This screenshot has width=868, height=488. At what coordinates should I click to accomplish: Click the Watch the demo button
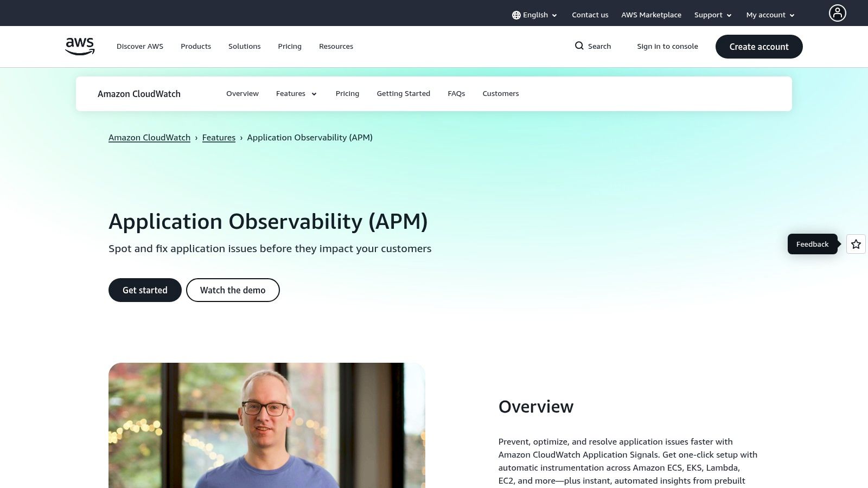pos(233,290)
